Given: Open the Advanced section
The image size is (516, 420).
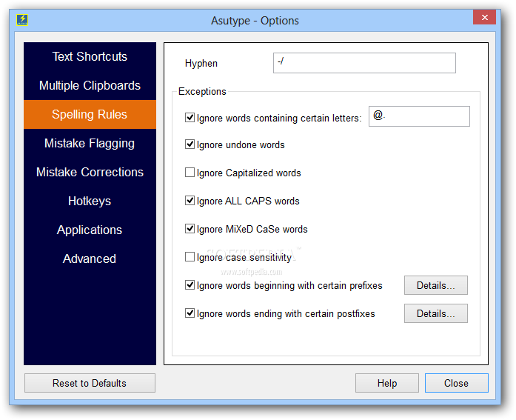Looking at the screenshot, I should click(90, 259).
